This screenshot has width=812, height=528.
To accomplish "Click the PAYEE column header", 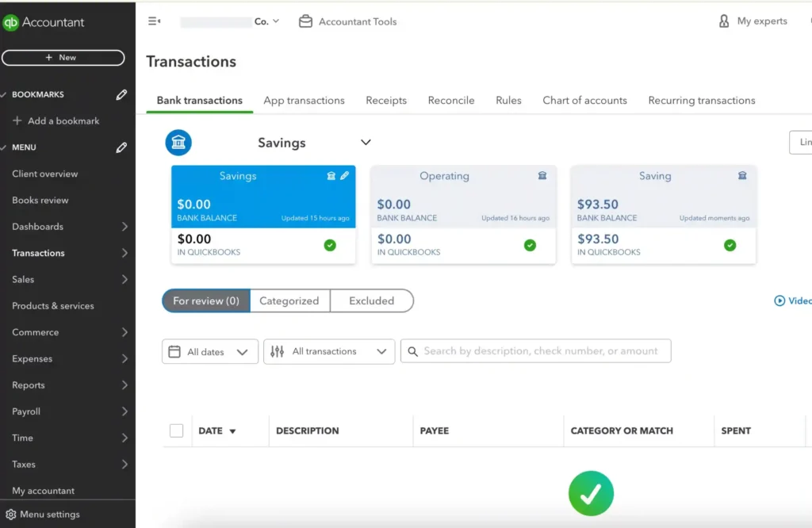I will pos(435,430).
